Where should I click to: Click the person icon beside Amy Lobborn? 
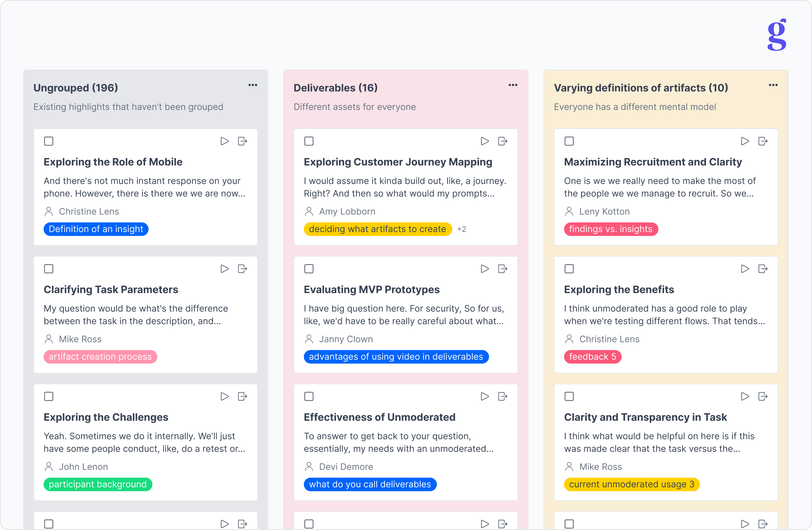pos(309,211)
